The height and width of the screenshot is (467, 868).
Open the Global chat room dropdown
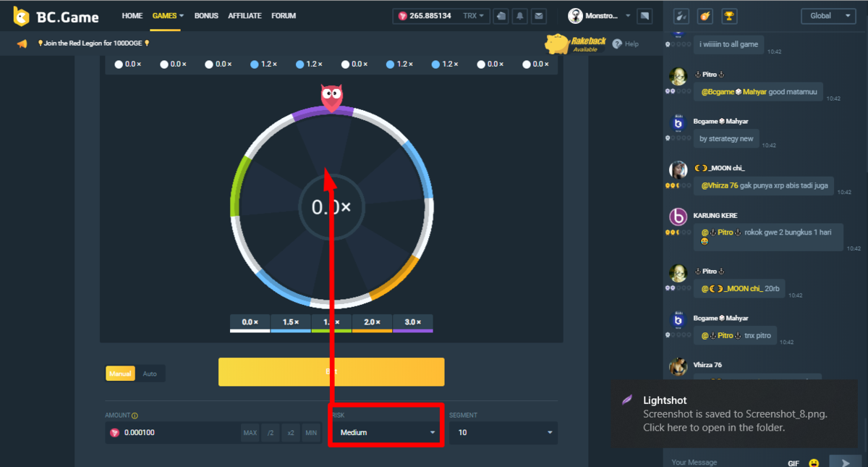click(827, 16)
